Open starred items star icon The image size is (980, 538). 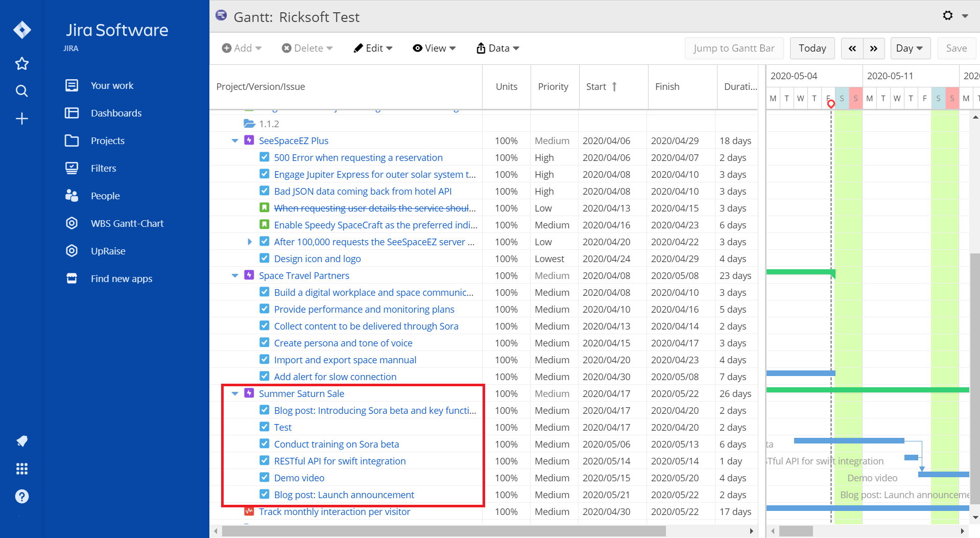pos(22,64)
